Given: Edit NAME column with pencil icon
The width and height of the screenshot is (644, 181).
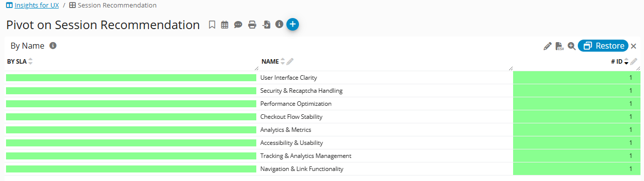Looking at the screenshot, I should point(290,62).
